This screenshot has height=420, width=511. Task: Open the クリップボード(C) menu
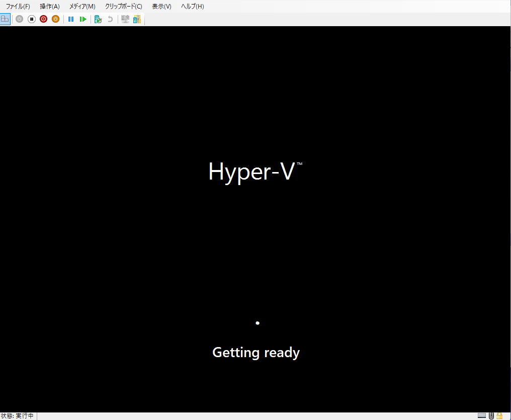point(123,6)
